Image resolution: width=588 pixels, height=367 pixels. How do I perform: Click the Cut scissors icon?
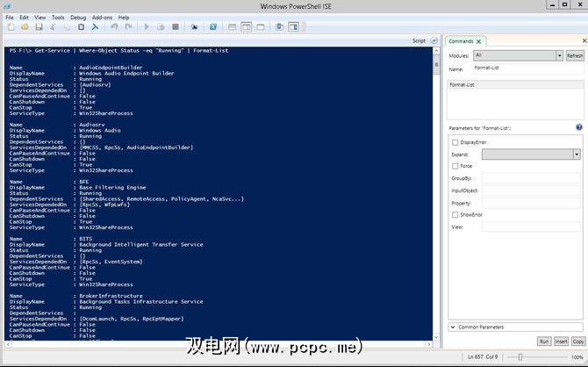tap(53, 27)
